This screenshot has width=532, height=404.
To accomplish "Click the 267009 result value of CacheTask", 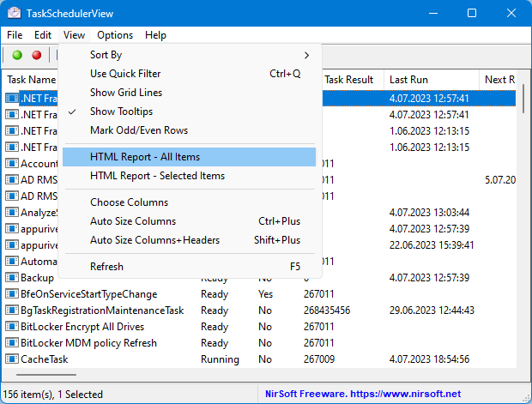I will pos(319,359).
